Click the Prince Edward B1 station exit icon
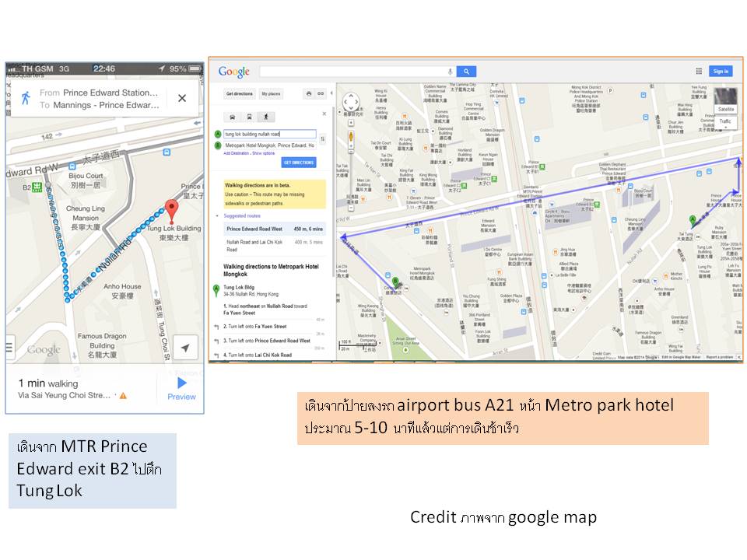Screen dimensions: 747x560 542,166
